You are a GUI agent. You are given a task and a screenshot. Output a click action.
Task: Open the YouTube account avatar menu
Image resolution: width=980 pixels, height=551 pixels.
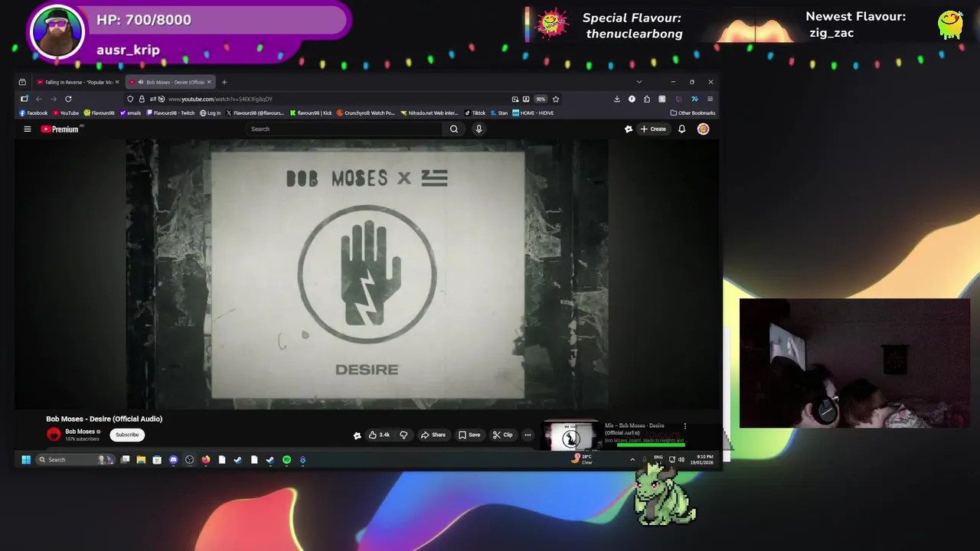click(703, 129)
